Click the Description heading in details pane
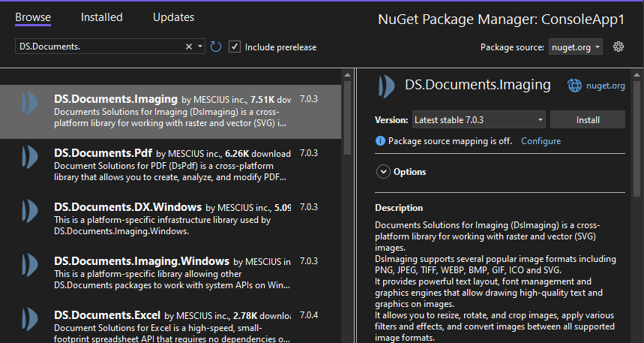Viewport: 644px width, 343px height. [x=399, y=208]
